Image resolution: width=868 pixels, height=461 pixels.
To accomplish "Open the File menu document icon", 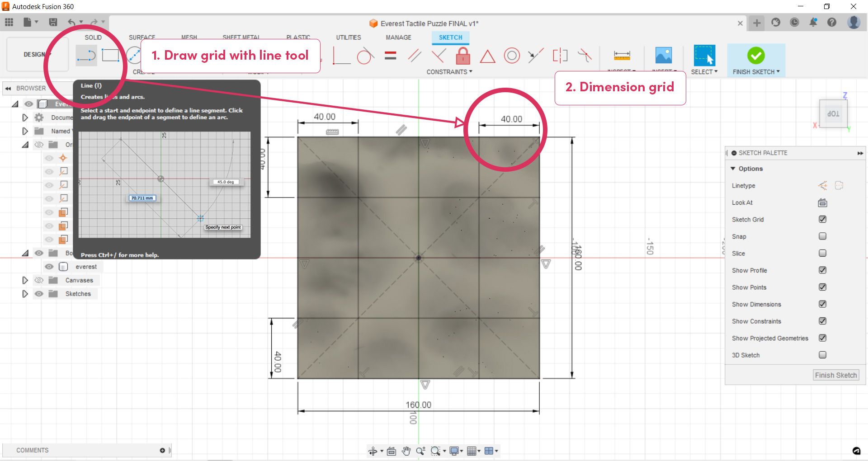I will pyautogui.click(x=28, y=22).
